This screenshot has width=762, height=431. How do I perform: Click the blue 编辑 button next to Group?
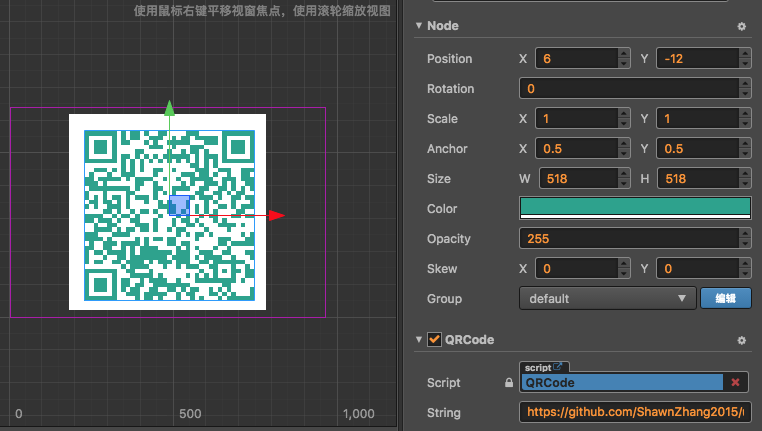pyautogui.click(x=726, y=298)
